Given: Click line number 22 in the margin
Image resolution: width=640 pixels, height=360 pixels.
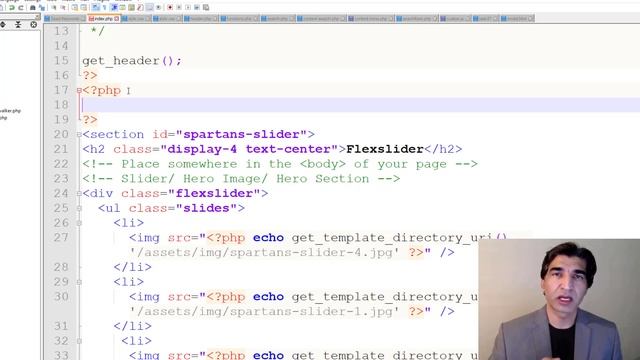Looking at the screenshot, I should pyautogui.click(x=61, y=164).
